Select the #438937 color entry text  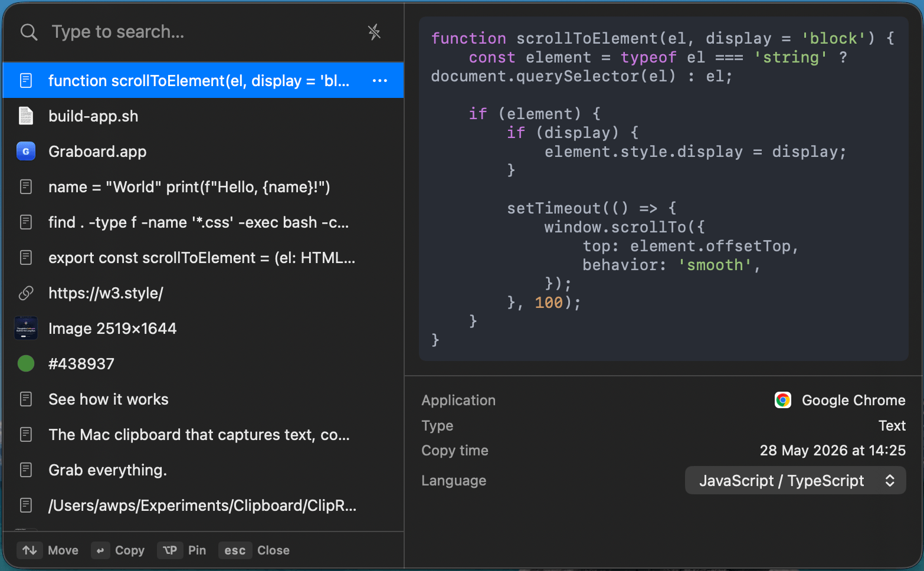coord(81,364)
